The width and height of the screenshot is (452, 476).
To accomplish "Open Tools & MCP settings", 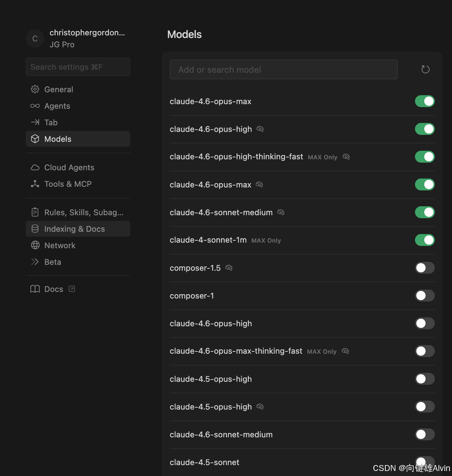I will pos(78,184).
